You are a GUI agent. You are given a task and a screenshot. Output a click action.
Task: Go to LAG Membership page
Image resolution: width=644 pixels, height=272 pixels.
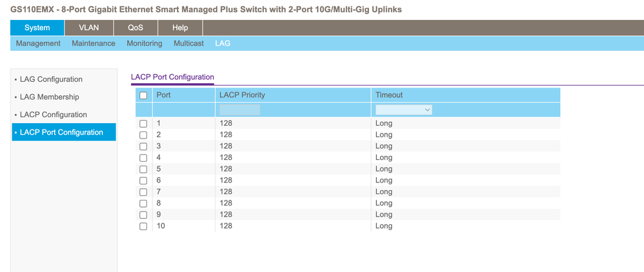pyautogui.click(x=49, y=97)
